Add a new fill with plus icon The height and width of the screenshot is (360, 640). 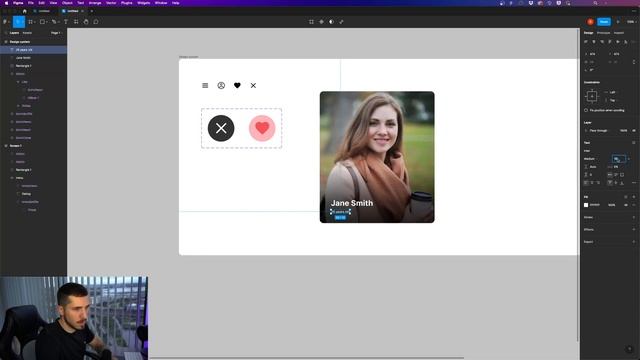click(633, 197)
